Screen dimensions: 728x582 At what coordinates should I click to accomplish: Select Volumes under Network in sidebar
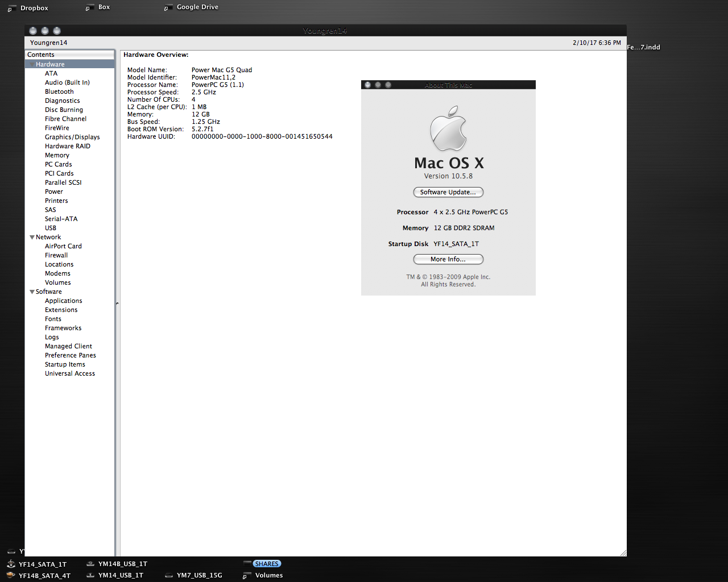tap(58, 282)
